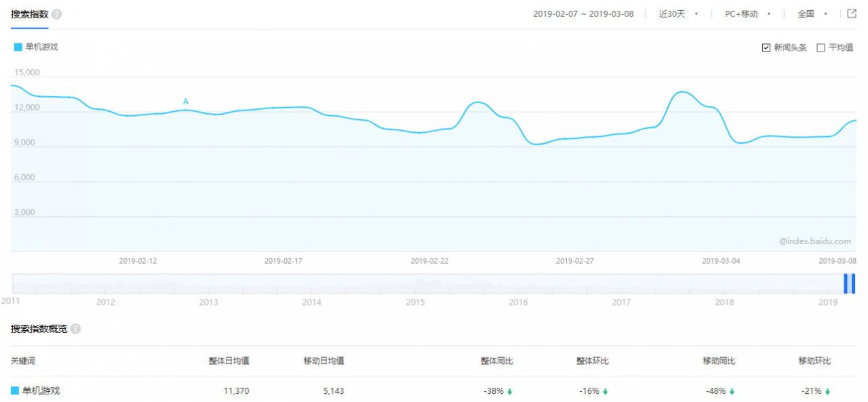Click the blue square in 单机游戏 table row
Image resolution: width=868 pixels, height=402 pixels.
pyautogui.click(x=15, y=391)
